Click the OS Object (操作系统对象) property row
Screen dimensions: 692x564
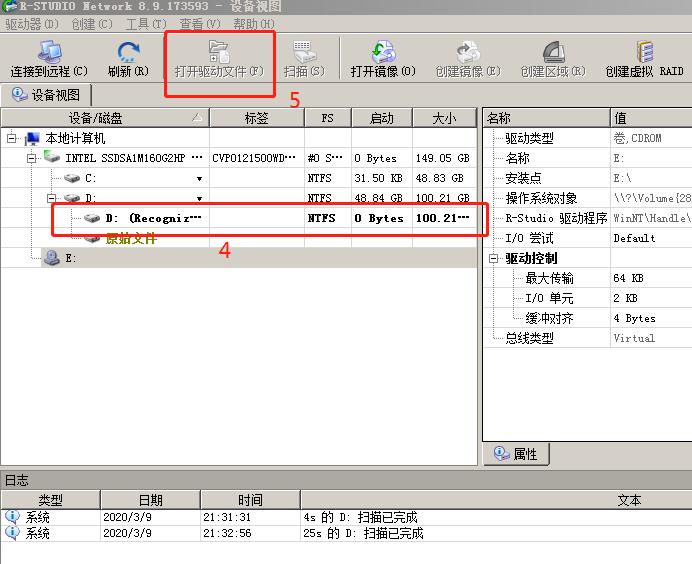588,198
